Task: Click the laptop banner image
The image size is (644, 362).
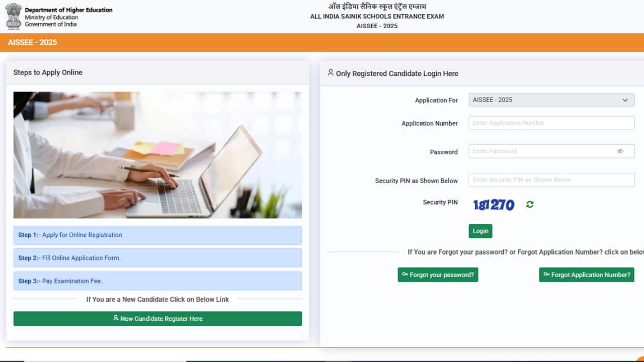Action: 157,155
